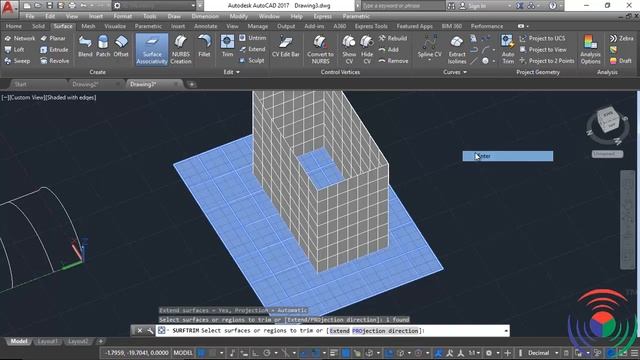Click Project to 2 Points
The height and width of the screenshot is (360, 640).
[547, 61]
